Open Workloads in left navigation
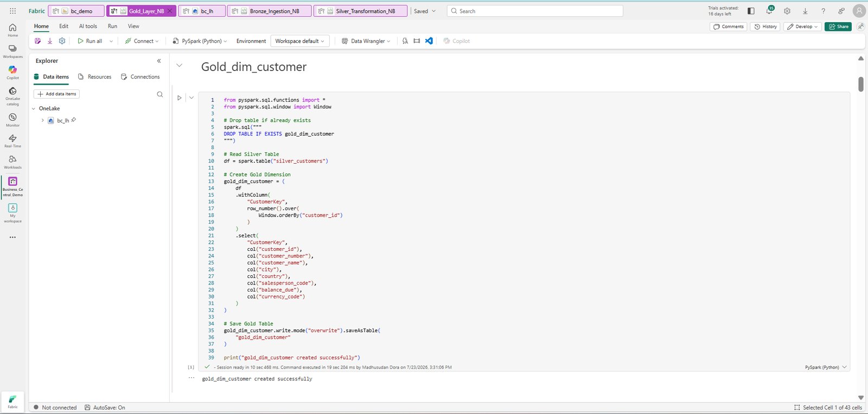 pyautogui.click(x=12, y=162)
